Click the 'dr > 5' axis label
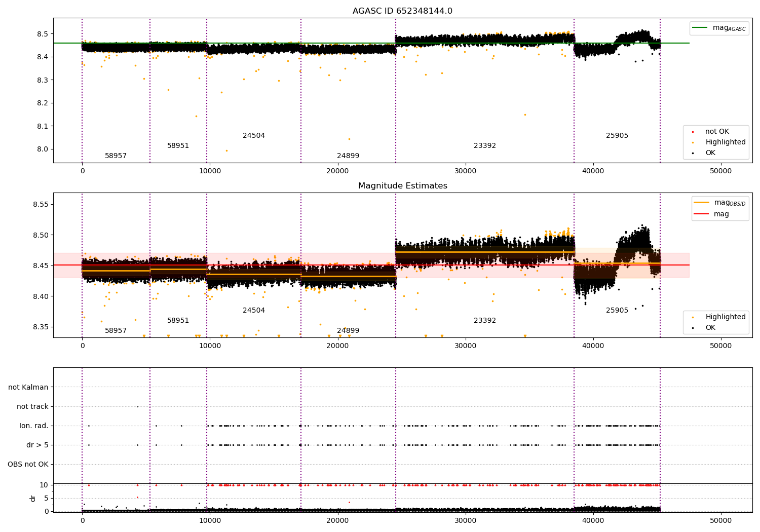 tap(37, 445)
